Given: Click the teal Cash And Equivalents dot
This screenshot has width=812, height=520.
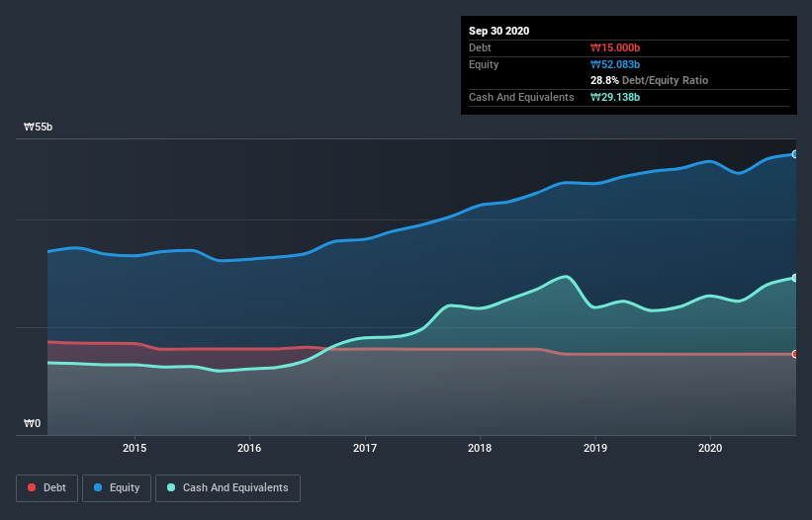Looking at the screenshot, I should tap(171, 487).
